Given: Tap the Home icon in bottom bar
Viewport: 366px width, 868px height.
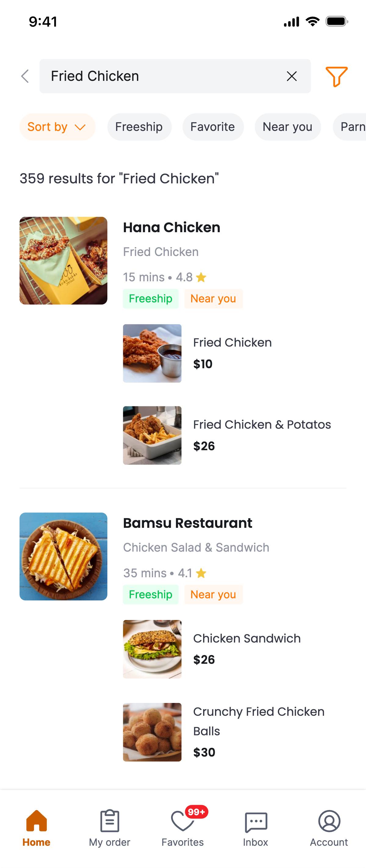Looking at the screenshot, I should (36, 820).
